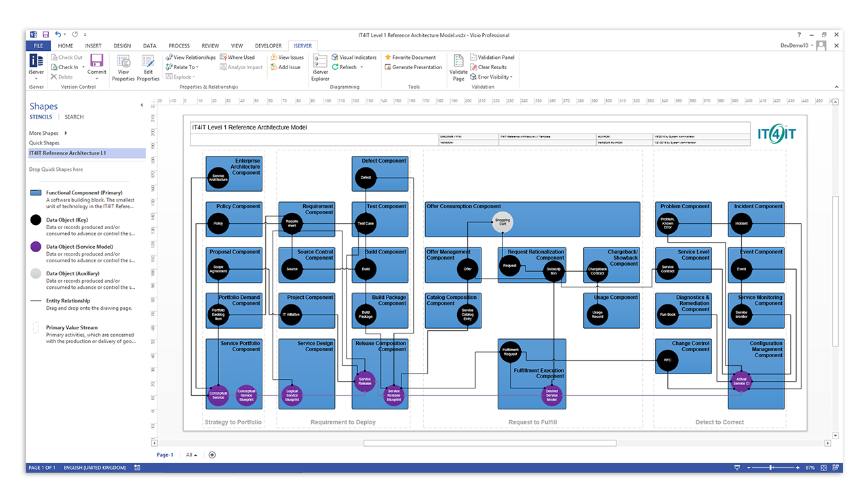Click the Commit floppy disk icon
This screenshot has width=868, height=503.
coord(96,60)
